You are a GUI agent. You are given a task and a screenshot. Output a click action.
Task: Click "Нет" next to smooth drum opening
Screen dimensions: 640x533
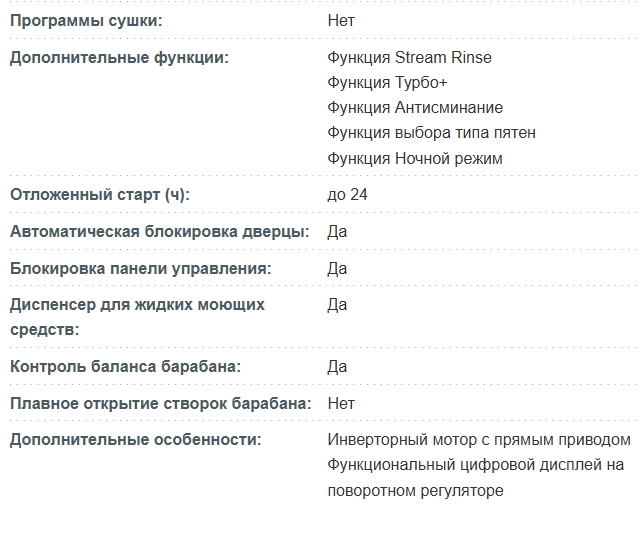[x=341, y=403]
